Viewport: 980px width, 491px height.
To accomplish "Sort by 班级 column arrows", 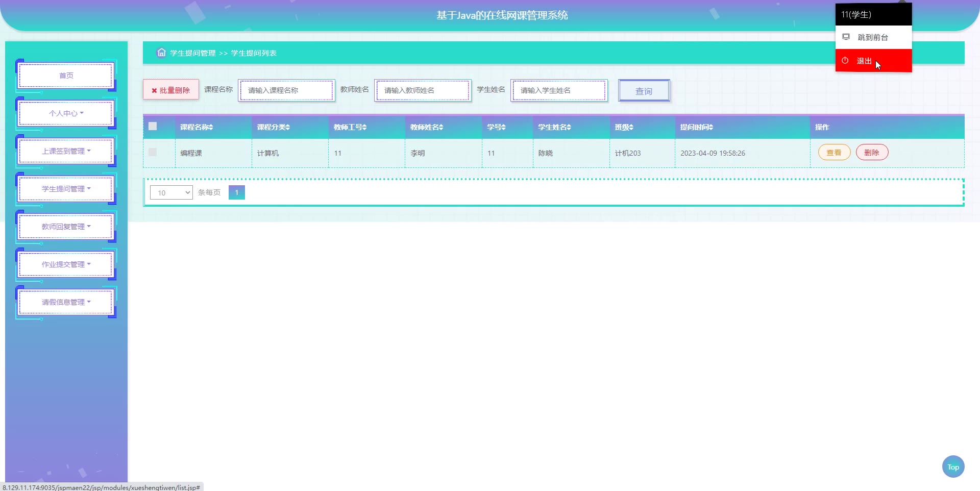I will pos(631,127).
